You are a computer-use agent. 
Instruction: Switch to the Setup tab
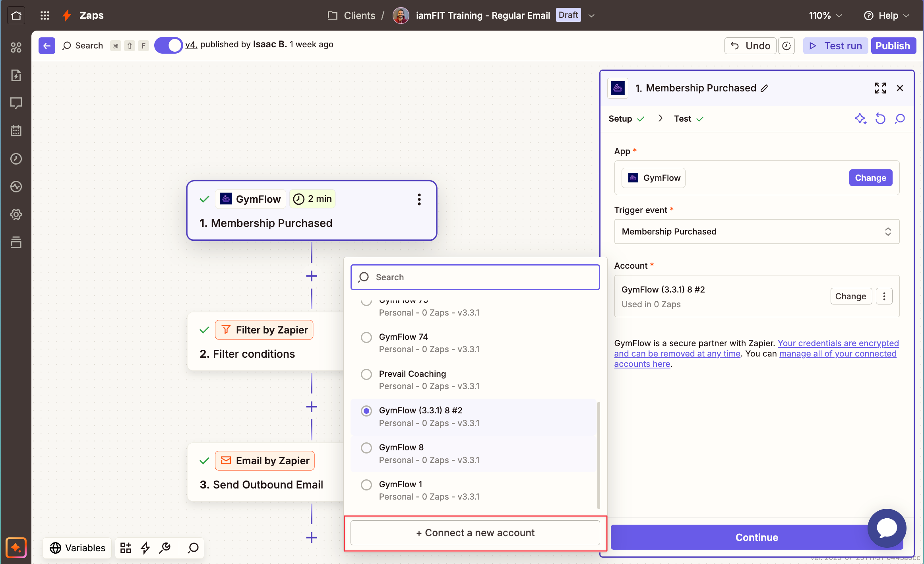[626, 119]
